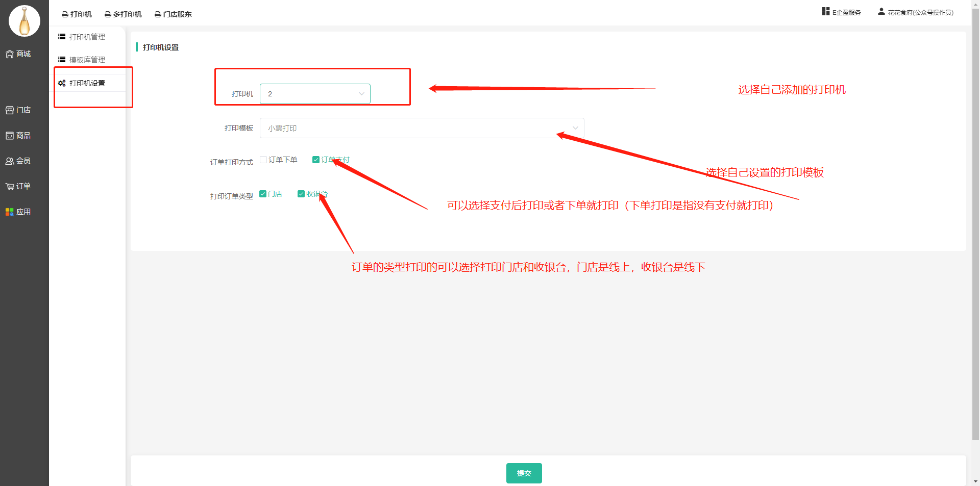This screenshot has width=980, height=486.
Task: Open 打印机管理 in the submenu
Action: pyautogui.click(x=87, y=37)
